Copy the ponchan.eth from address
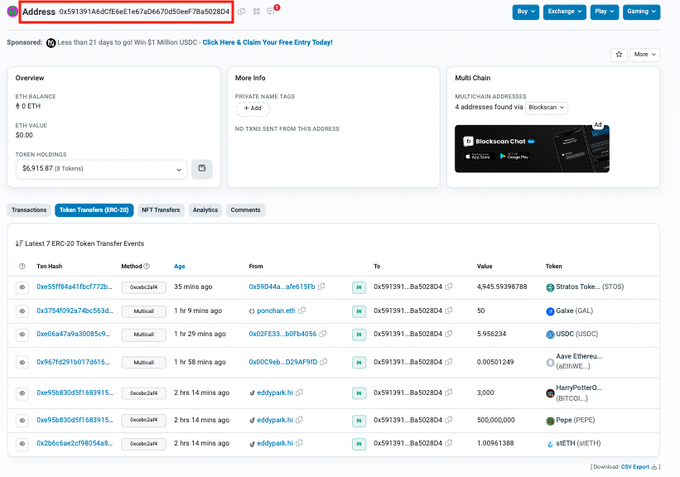 (302, 310)
